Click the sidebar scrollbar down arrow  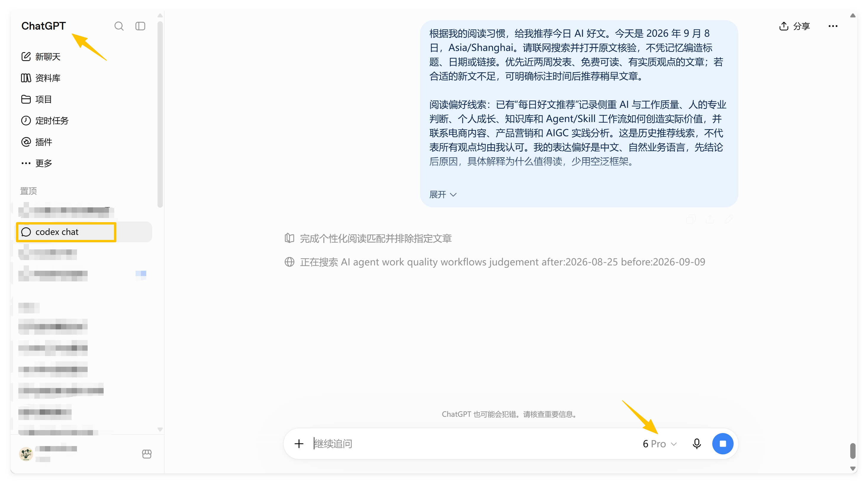tap(160, 429)
